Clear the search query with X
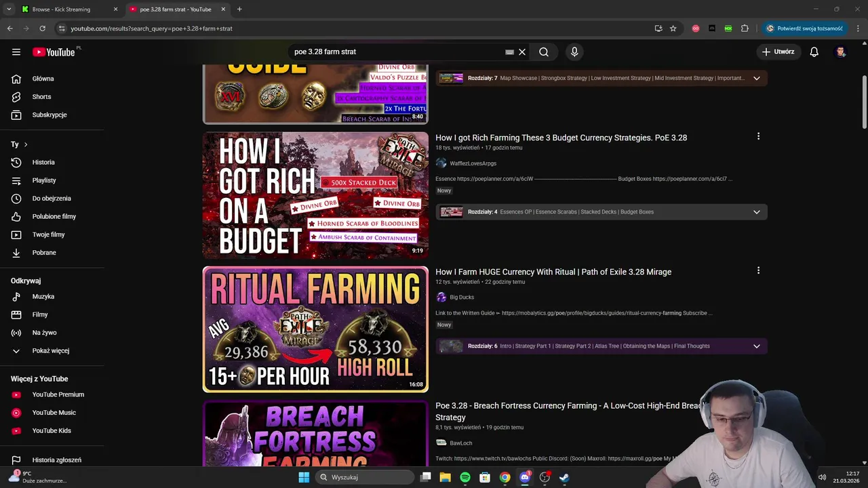The height and width of the screenshot is (488, 868). [522, 52]
